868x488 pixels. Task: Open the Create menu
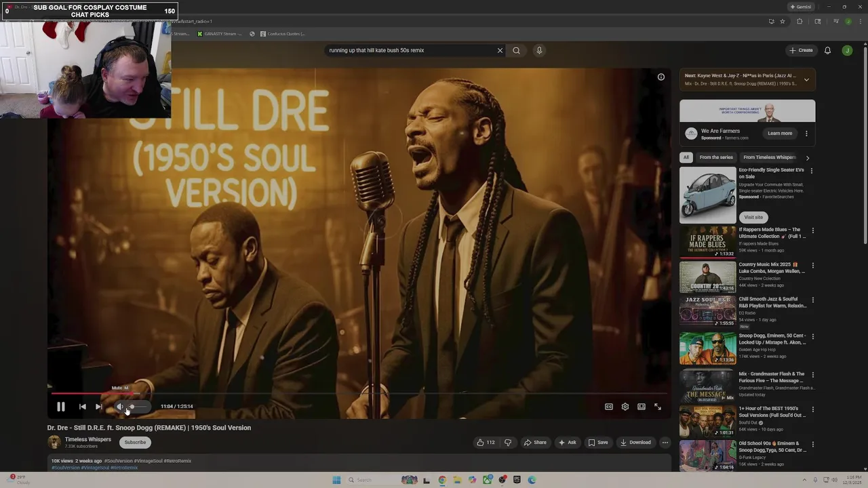coord(801,50)
